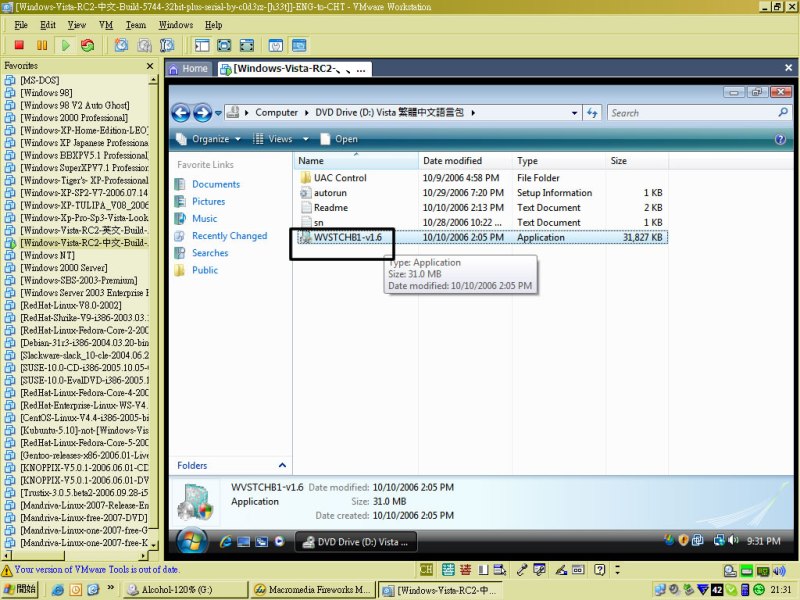Click the Vista Start orb

click(193, 541)
